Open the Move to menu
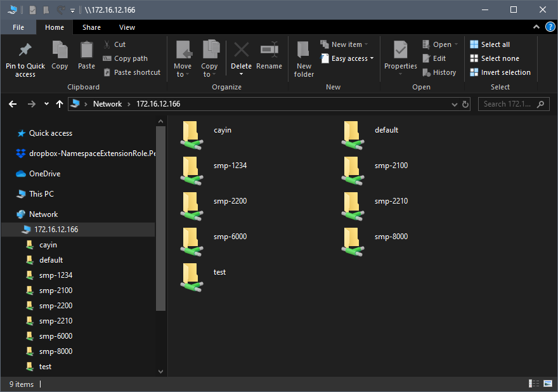Viewport: 558px width, 392px height. pos(183,59)
